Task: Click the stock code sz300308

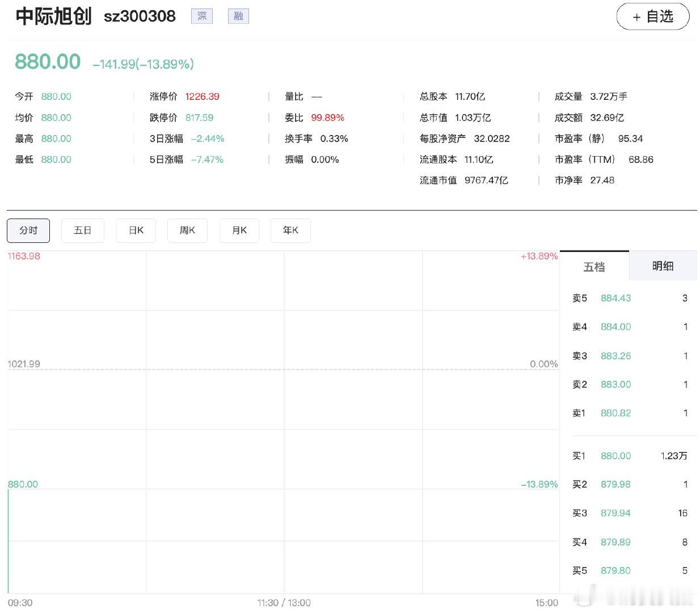Action: coord(140,16)
